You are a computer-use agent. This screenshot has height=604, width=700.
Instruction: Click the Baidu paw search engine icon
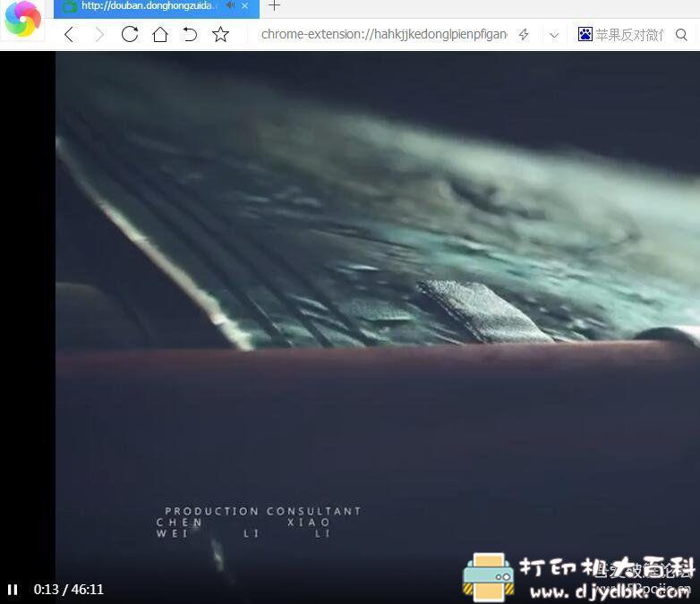(x=585, y=34)
